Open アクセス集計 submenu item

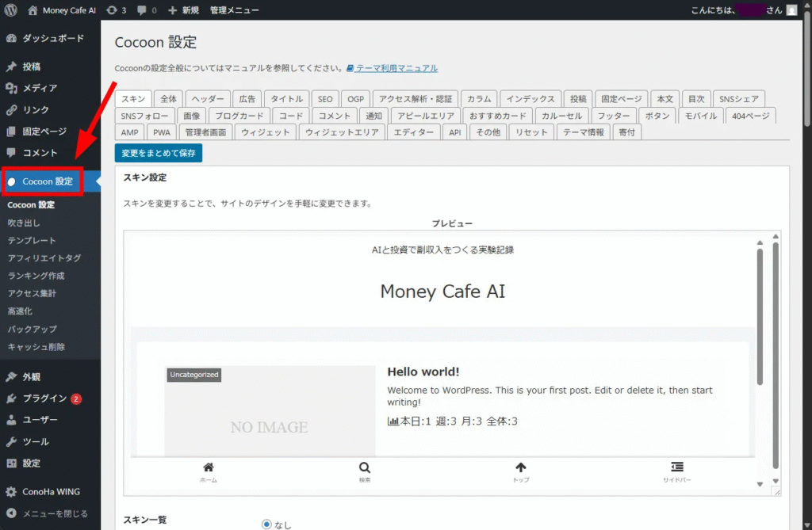pyautogui.click(x=32, y=293)
